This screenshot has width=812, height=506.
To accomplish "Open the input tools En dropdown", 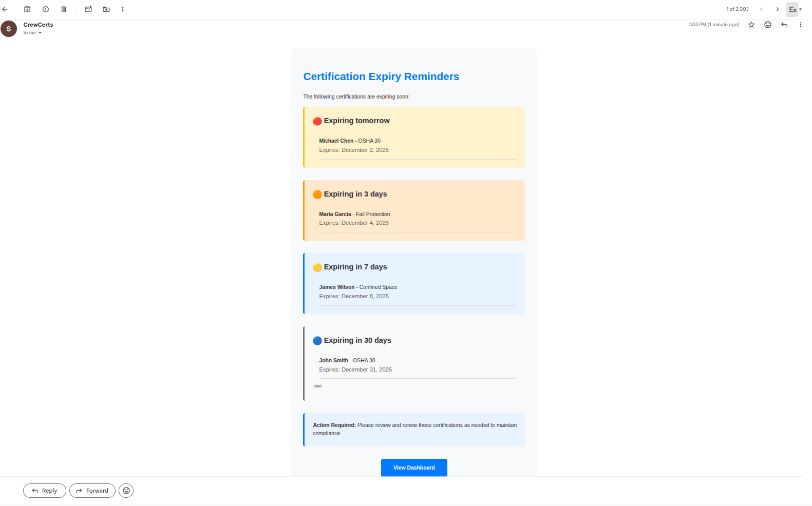I will click(795, 10).
